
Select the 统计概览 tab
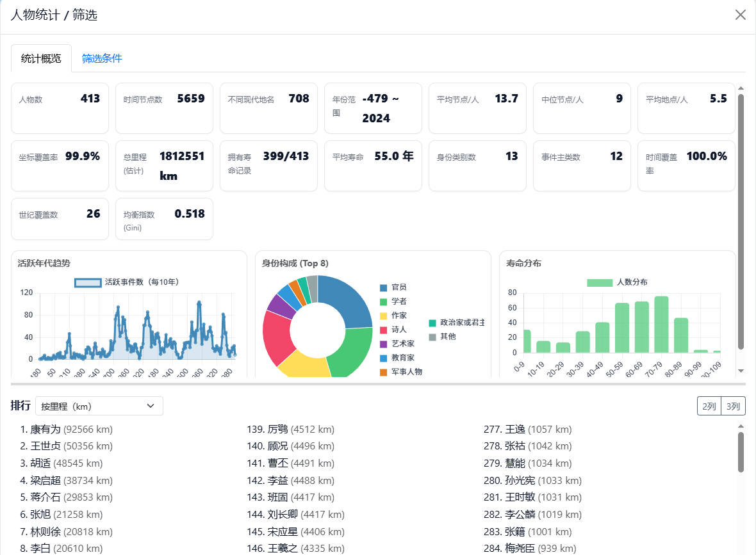[41, 58]
